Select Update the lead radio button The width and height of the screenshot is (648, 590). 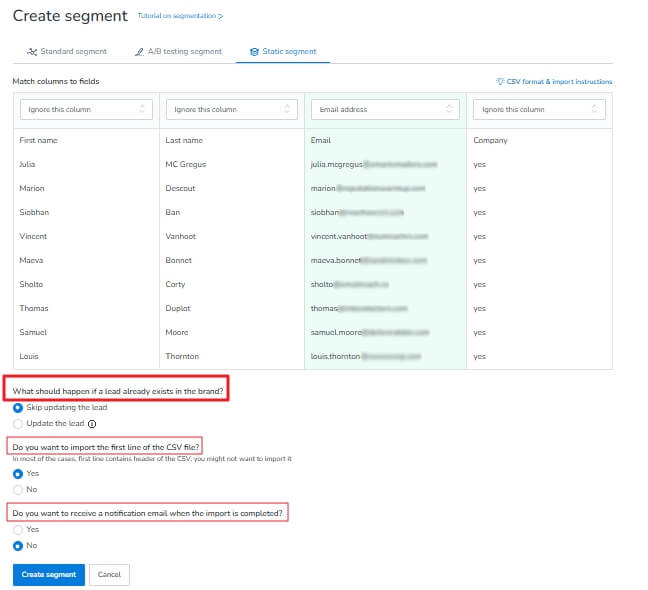18,424
